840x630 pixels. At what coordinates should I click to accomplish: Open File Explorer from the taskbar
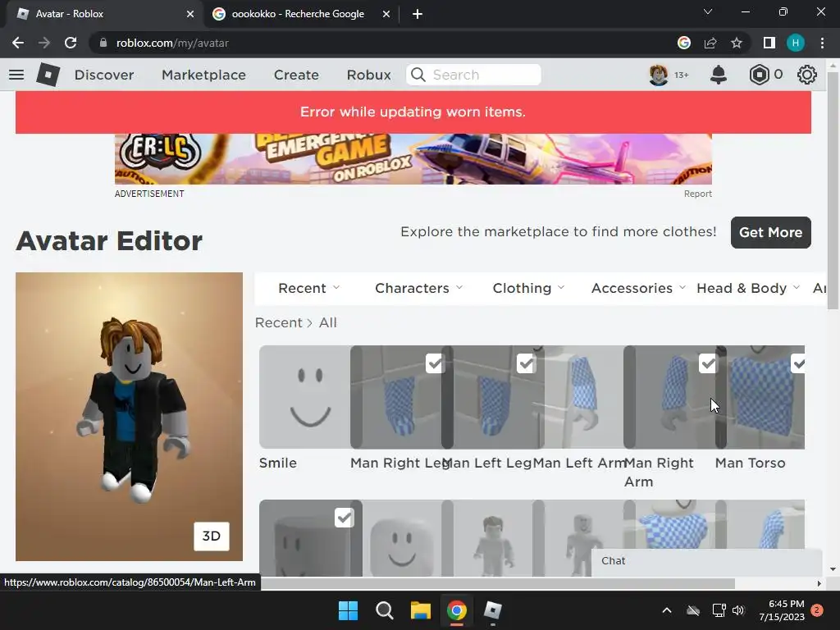tap(421, 610)
